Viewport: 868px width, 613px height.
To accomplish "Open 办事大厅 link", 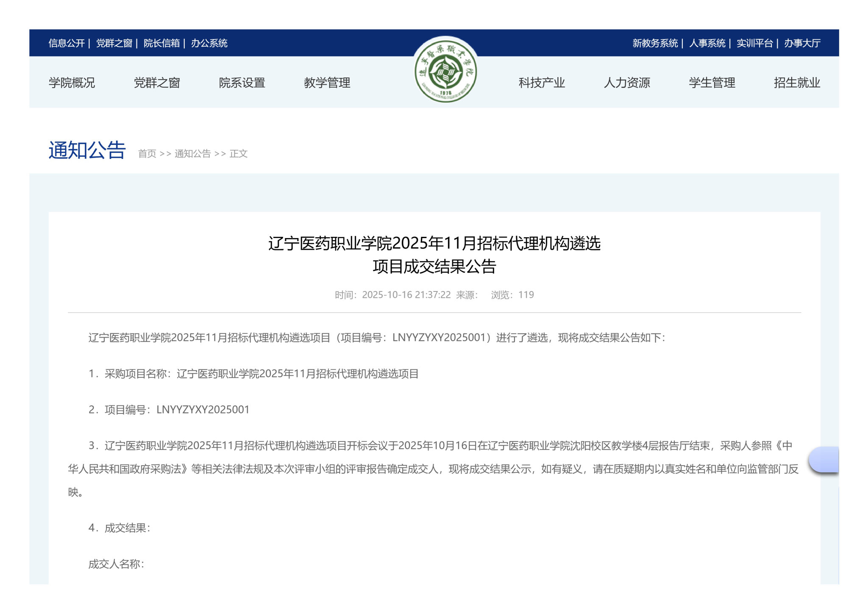I will click(802, 43).
